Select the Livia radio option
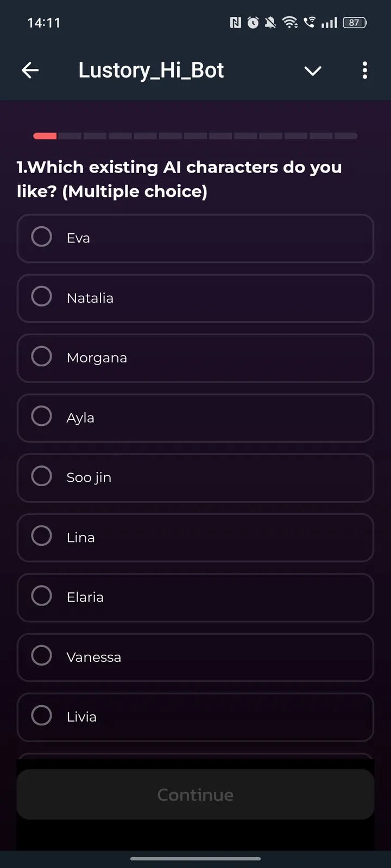 42,716
